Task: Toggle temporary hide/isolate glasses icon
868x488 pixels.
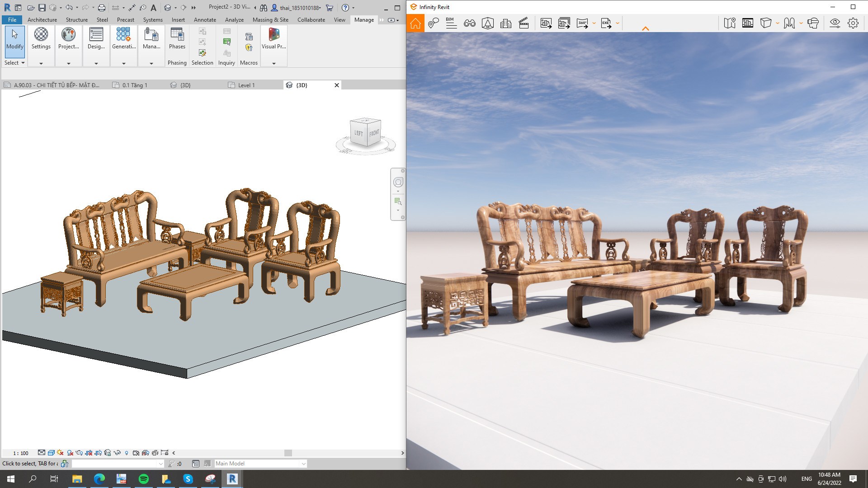Action: (117, 453)
